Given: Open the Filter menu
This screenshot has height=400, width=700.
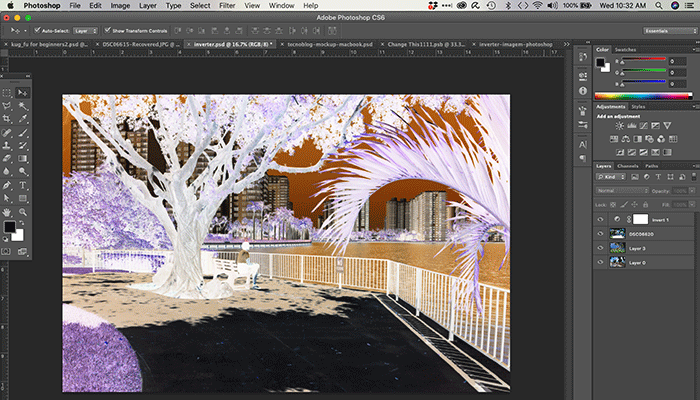Looking at the screenshot, I should tap(226, 5).
